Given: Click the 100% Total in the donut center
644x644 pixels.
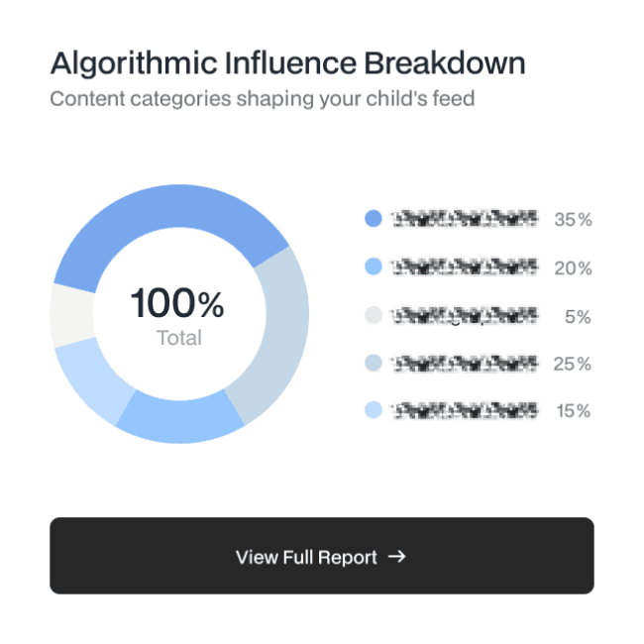Looking at the screenshot, I should (x=178, y=312).
